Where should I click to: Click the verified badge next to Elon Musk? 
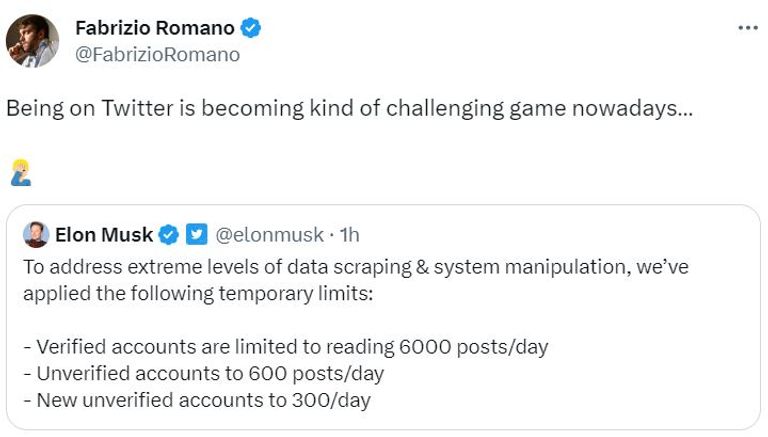coord(170,235)
